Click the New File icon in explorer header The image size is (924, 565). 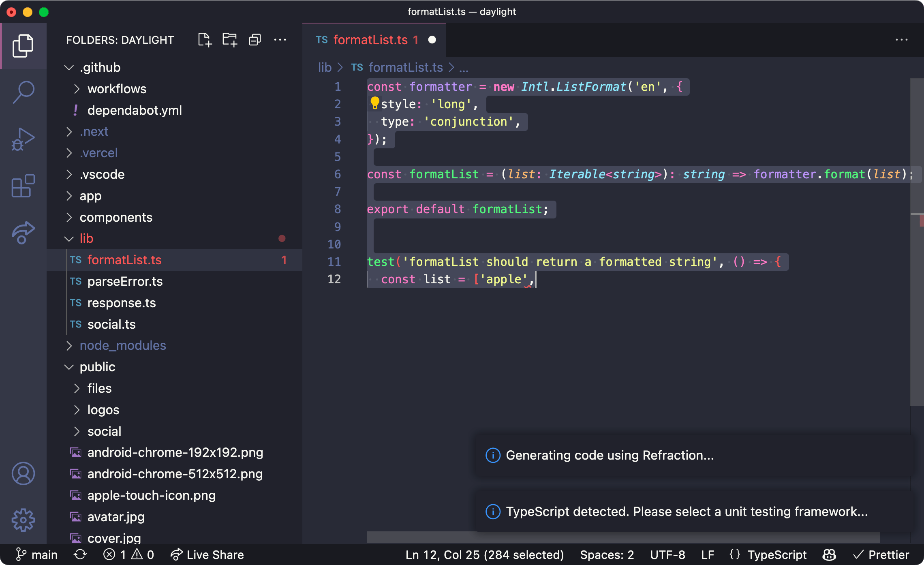205,40
